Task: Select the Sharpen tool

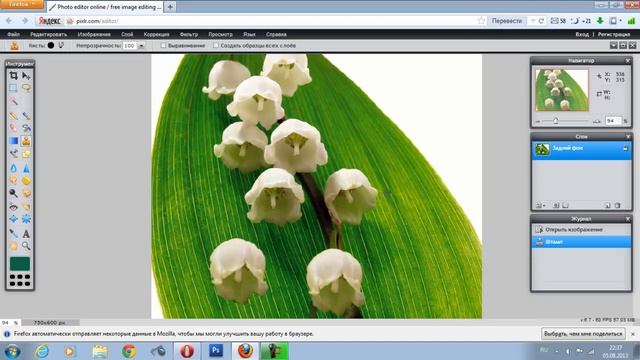Action: tap(26, 168)
